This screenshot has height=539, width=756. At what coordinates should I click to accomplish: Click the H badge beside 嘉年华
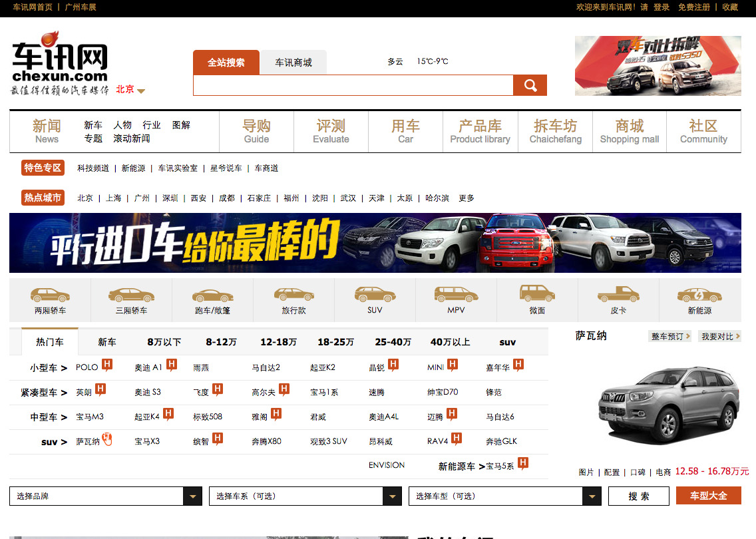pyautogui.click(x=518, y=365)
